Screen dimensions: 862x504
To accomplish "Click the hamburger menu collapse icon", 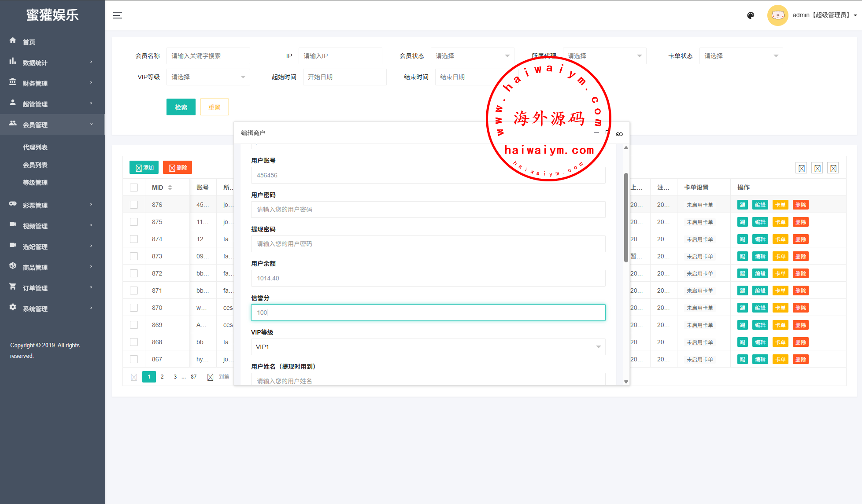I will (x=118, y=15).
